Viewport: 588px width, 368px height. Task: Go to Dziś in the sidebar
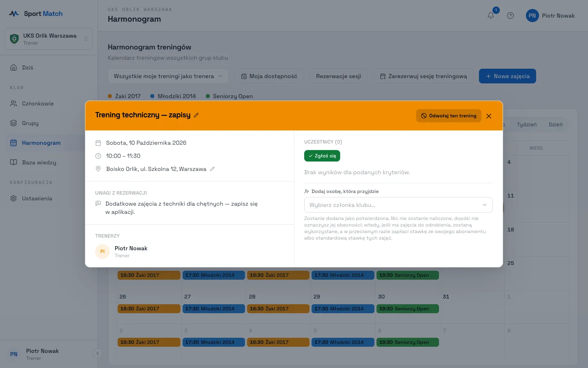click(x=49, y=67)
